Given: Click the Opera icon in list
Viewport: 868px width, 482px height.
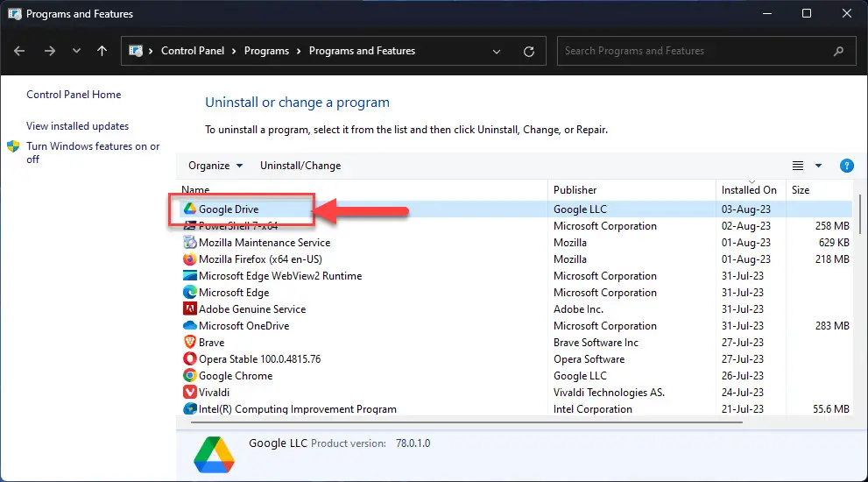Looking at the screenshot, I should pos(190,358).
